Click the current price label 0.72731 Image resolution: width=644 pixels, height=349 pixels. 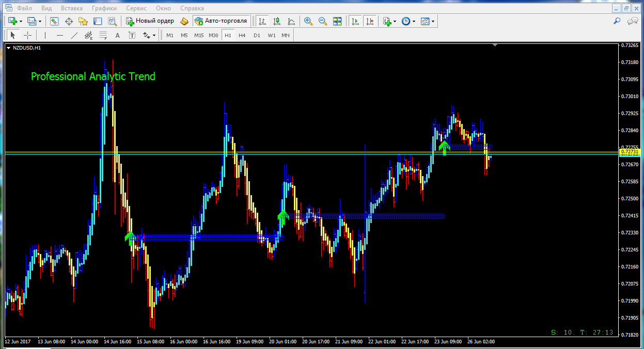(630, 152)
